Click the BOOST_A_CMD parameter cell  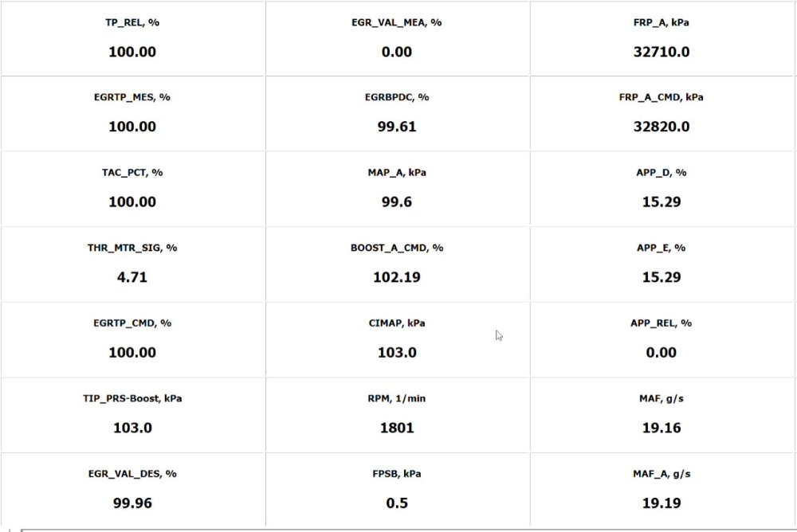point(397,264)
